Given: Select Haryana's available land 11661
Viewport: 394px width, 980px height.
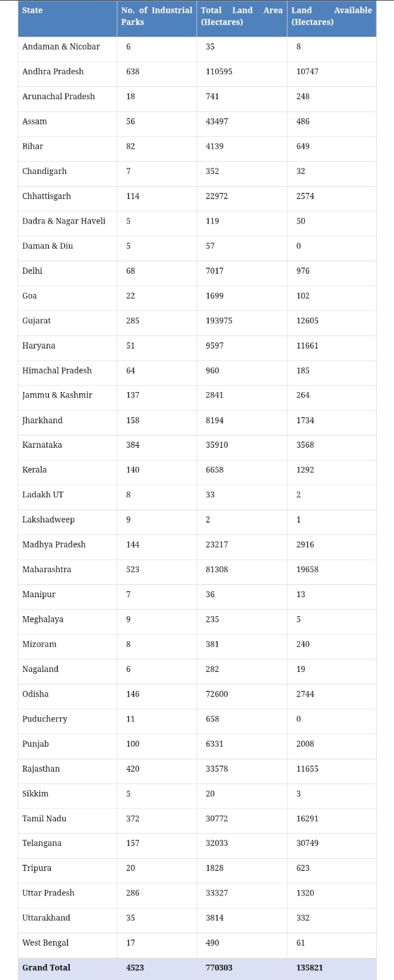Looking at the screenshot, I should pos(307,346).
